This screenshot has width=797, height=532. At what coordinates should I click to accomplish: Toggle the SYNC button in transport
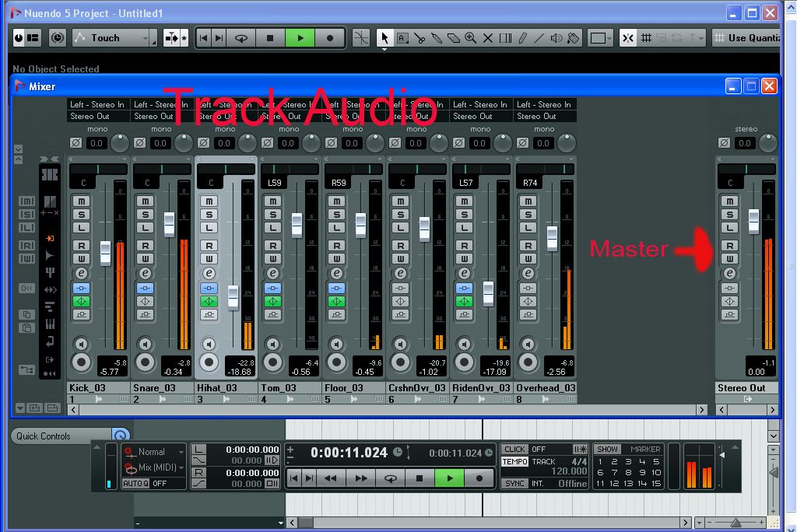514,483
